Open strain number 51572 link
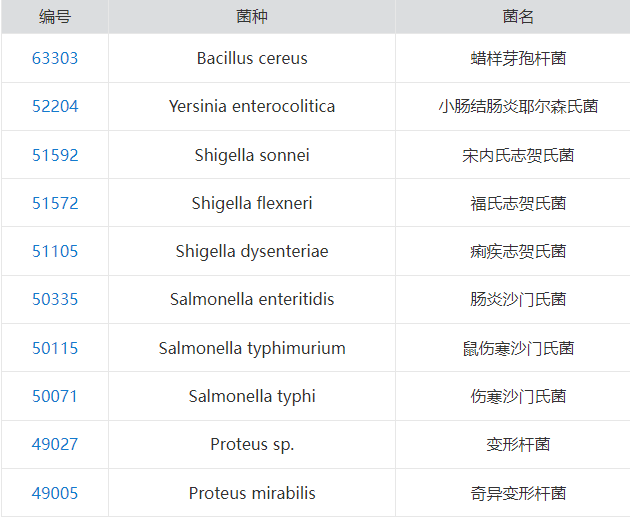The height and width of the screenshot is (520, 630). [x=55, y=203]
